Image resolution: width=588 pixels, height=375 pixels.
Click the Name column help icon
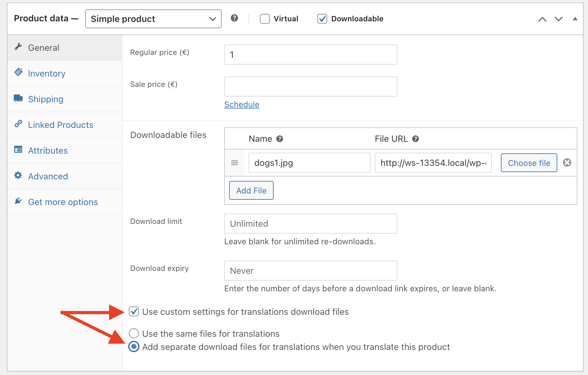280,139
